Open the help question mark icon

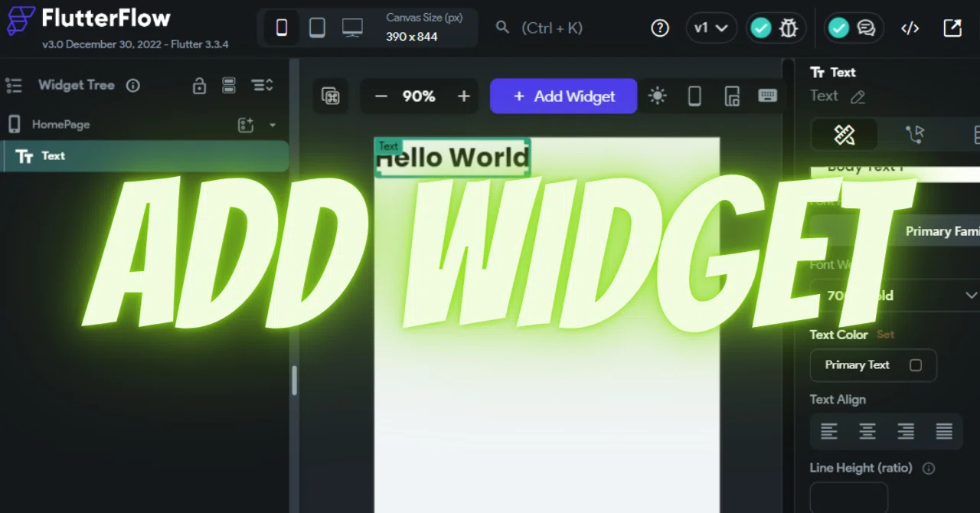click(x=660, y=28)
